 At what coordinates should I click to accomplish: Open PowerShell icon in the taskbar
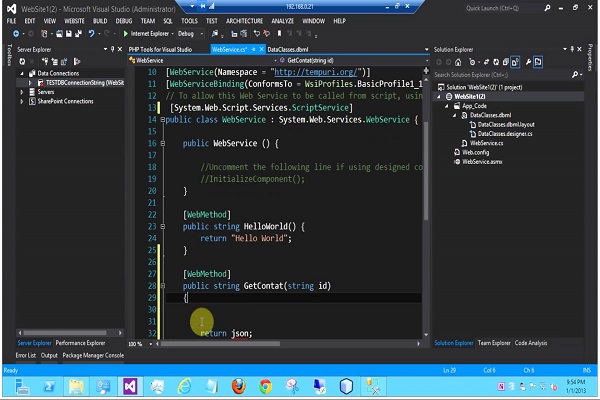pyautogui.click(x=49, y=386)
